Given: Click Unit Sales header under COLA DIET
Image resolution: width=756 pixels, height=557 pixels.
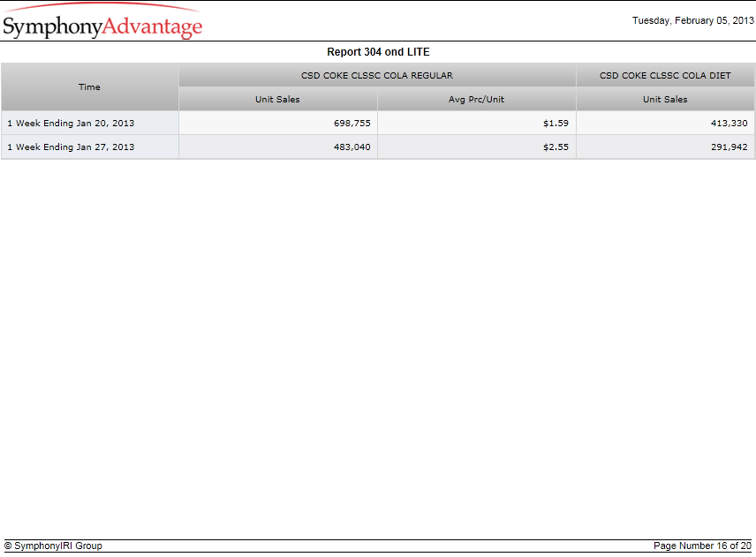Looking at the screenshot, I should 665,99.
